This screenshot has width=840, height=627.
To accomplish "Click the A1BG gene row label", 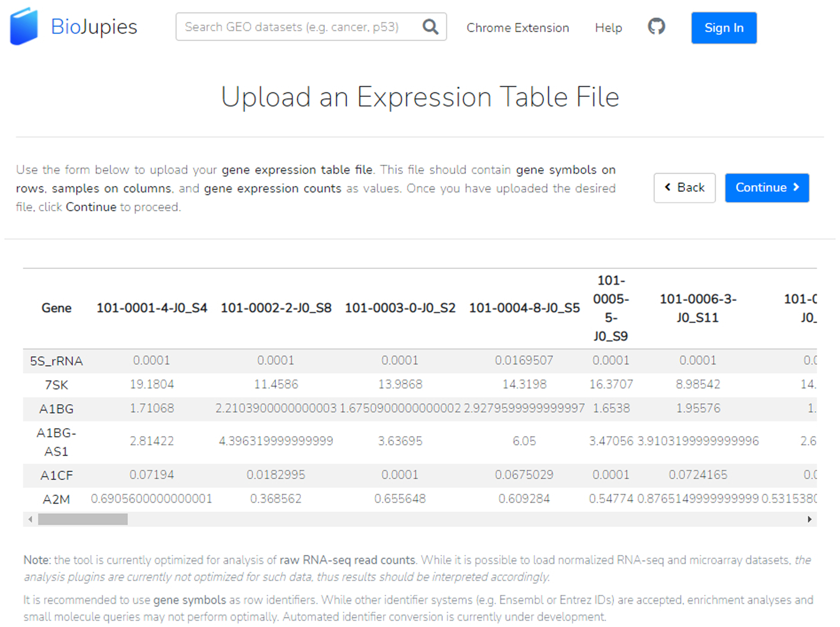I will (56, 408).
